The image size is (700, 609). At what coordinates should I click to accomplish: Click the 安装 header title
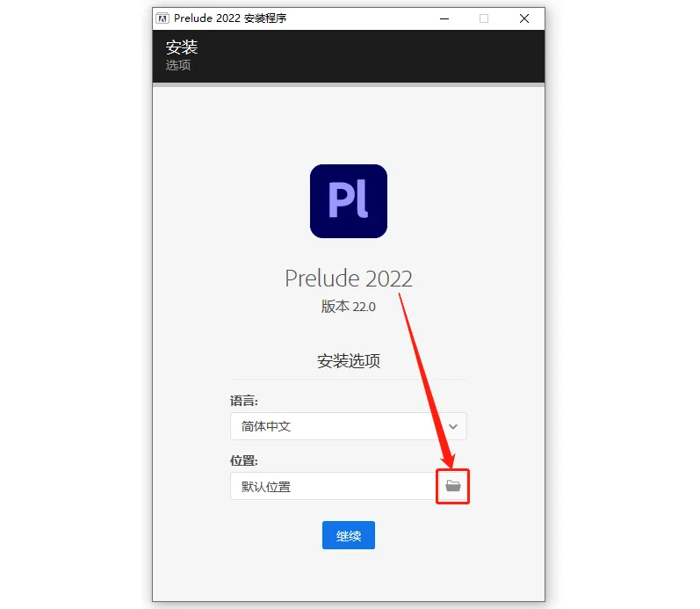tap(182, 47)
